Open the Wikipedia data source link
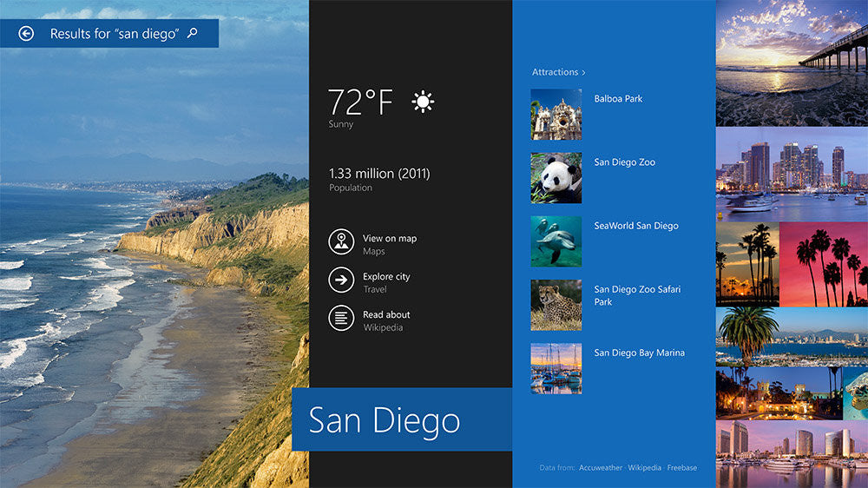Viewport: 868px width, 488px height. tap(645, 468)
